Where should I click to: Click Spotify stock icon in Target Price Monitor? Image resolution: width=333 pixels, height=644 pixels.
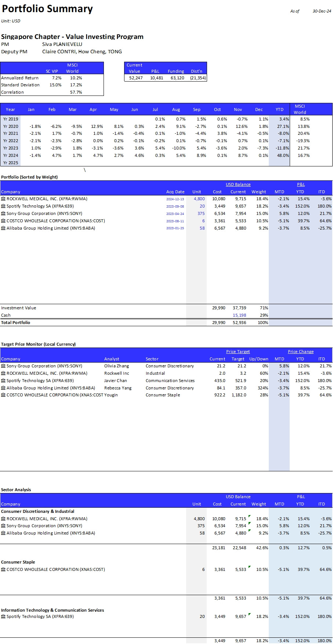[3, 381]
